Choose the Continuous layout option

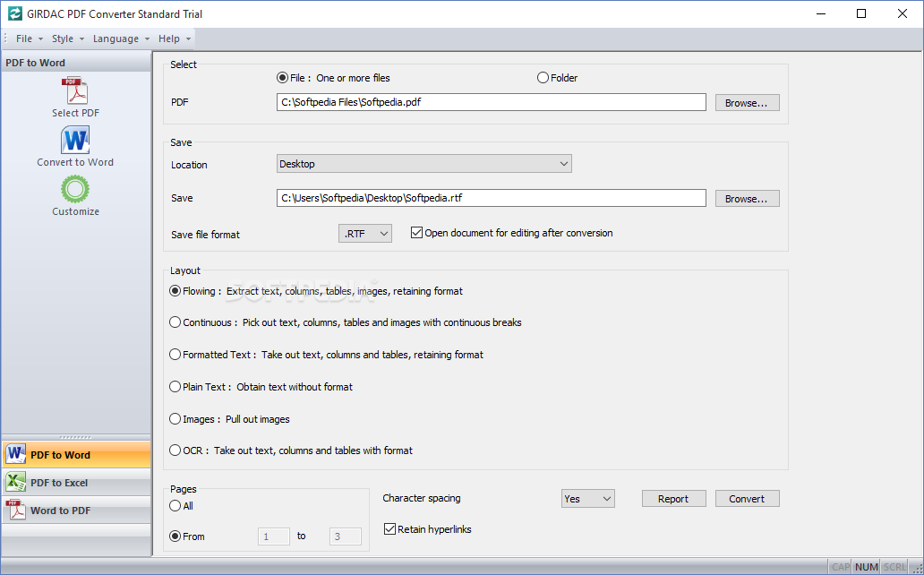[175, 322]
